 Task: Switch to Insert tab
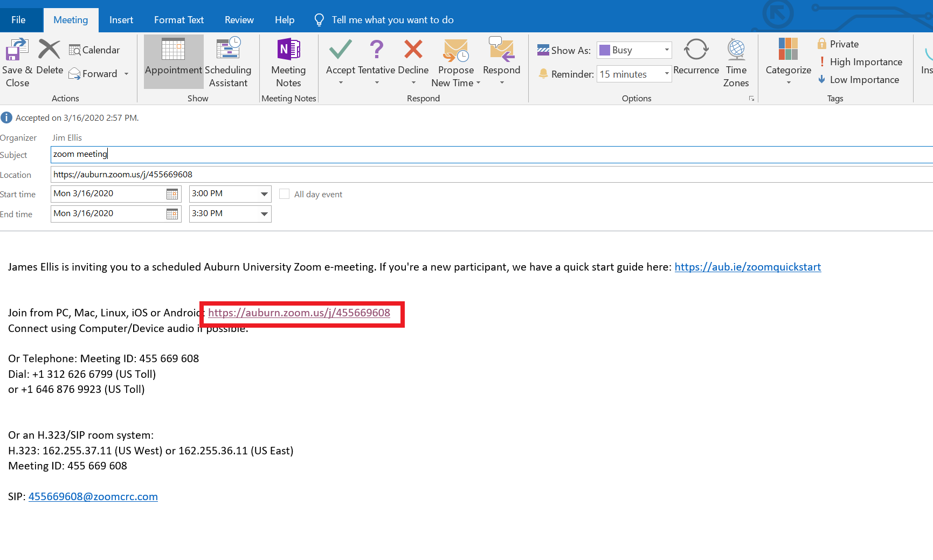[x=121, y=20]
